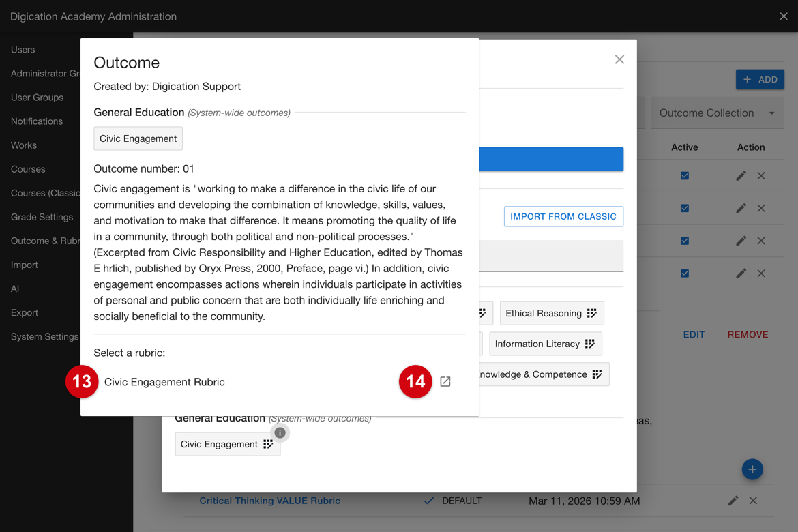Open Export in sidebar
The height and width of the screenshot is (532, 798).
25,312
